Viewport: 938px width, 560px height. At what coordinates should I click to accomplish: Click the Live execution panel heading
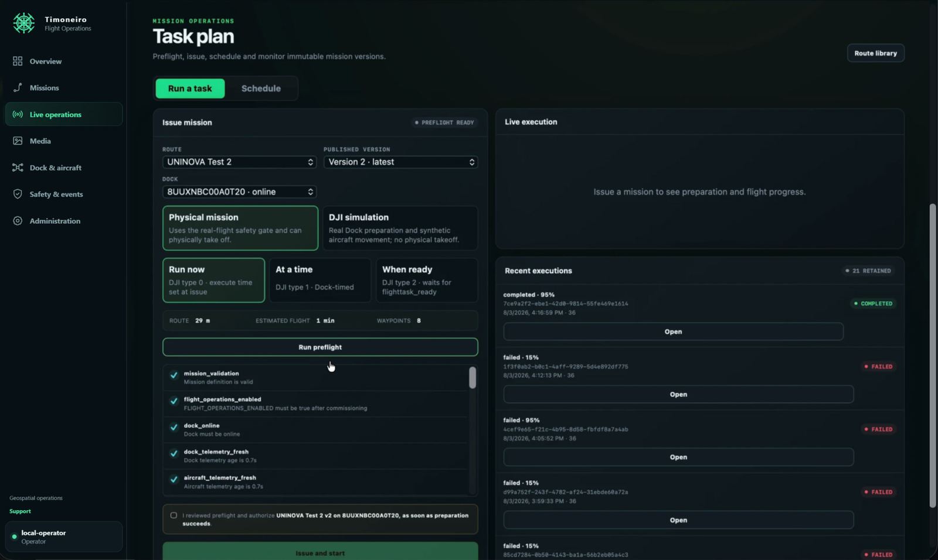point(531,122)
